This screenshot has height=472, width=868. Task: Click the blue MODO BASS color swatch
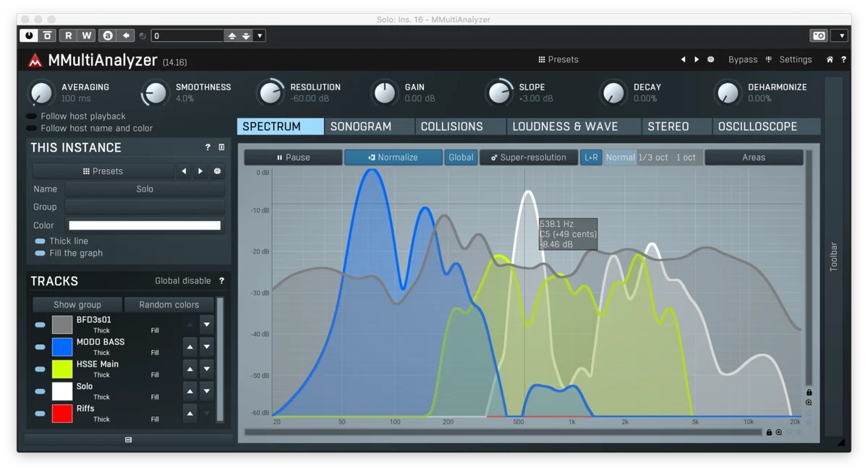click(x=62, y=347)
